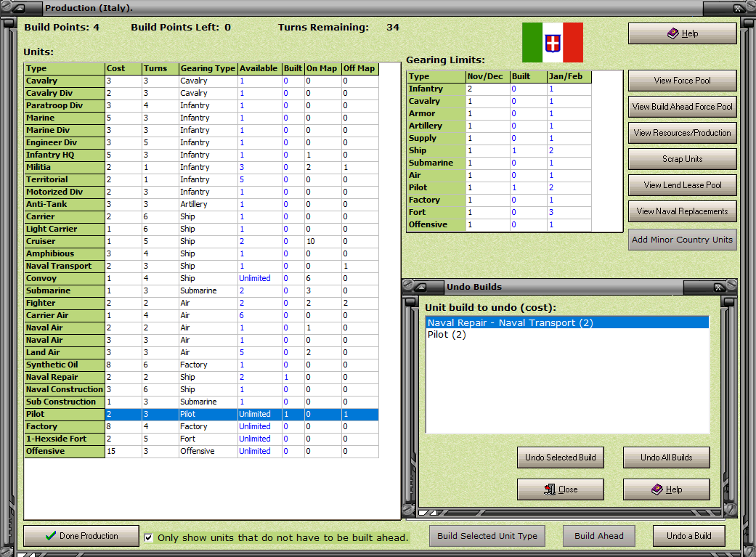Select the Carrier unit row
The image size is (756, 557).
pyautogui.click(x=202, y=216)
